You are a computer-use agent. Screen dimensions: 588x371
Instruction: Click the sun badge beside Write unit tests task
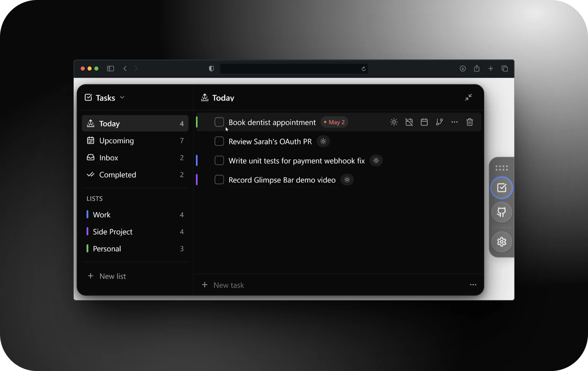tap(376, 161)
